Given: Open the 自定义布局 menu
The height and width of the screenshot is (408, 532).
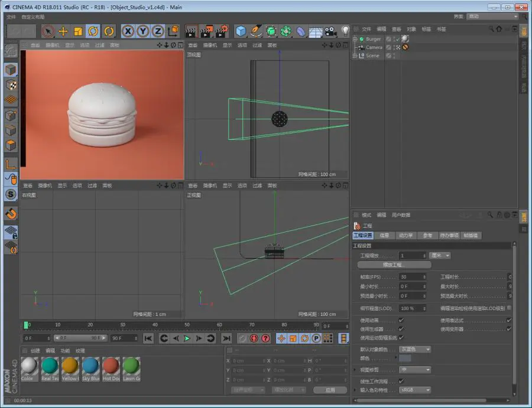Looking at the screenshot, I should [x=33, y=17].
